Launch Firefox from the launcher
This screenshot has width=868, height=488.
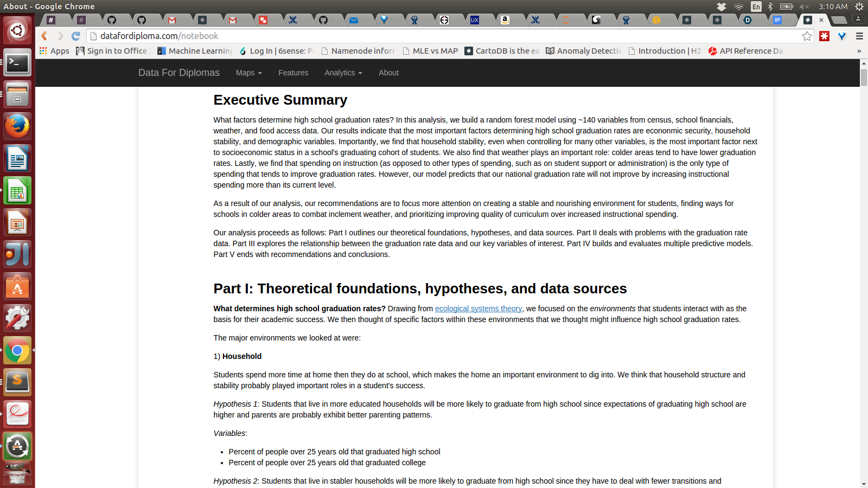click(x=17, y=126)
